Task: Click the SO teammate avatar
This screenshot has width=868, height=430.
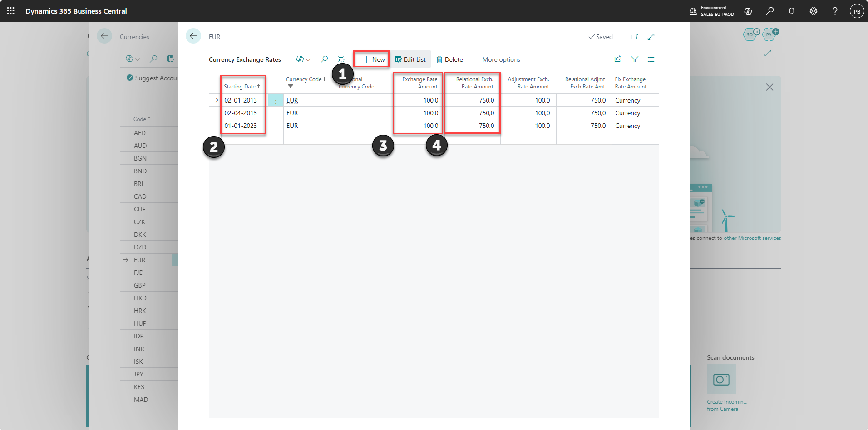Action: tap(750, 34)
